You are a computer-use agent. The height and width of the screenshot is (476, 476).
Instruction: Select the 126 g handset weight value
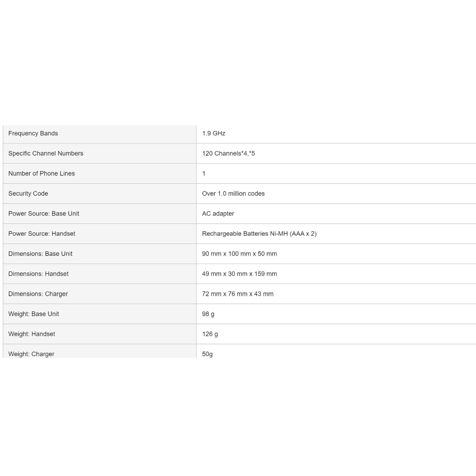pos(210,334)
